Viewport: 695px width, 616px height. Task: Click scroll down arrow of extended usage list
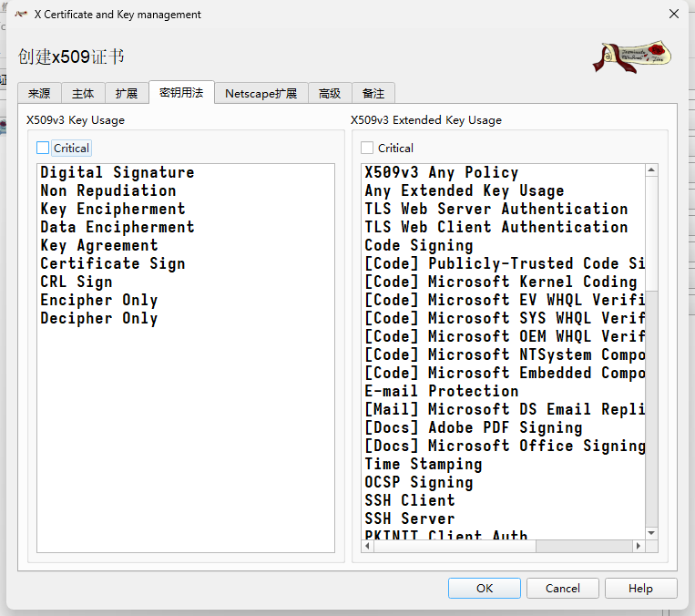(651, 533)
